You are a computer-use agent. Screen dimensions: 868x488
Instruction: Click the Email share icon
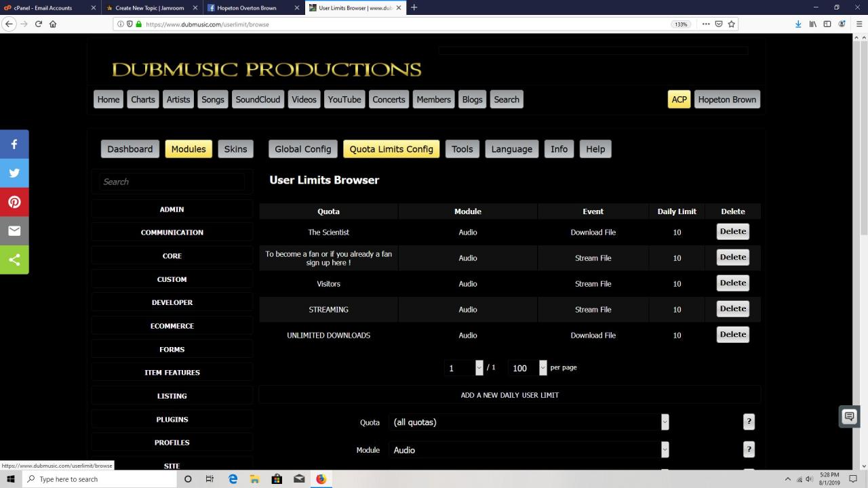pyautogui.click(x=14, y=231)
